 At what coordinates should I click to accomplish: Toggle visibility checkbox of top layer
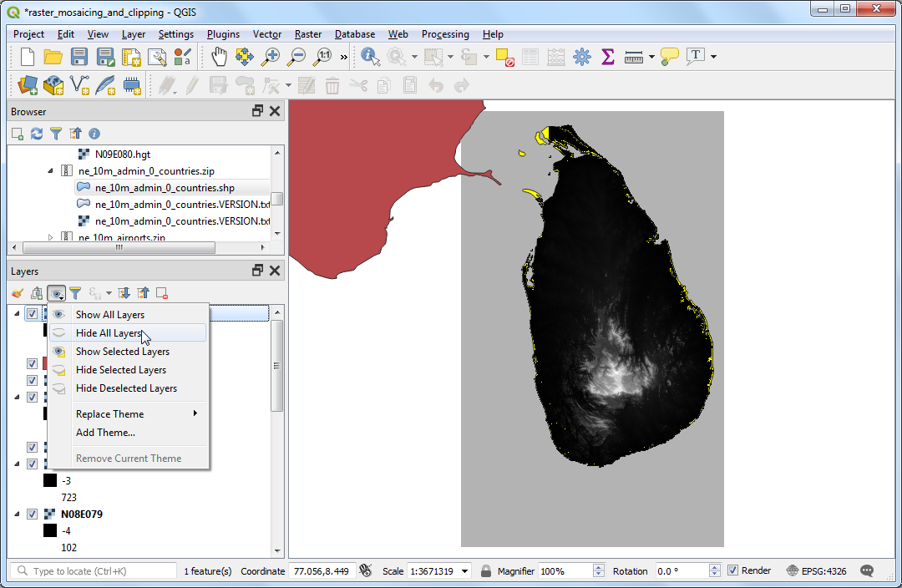(33, 313)
